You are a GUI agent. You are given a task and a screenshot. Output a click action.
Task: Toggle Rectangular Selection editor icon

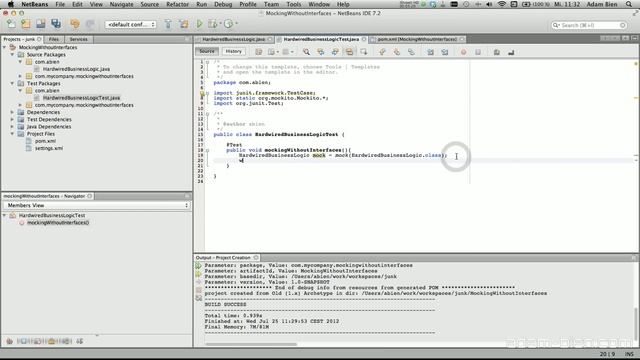(x=364, y=52)
